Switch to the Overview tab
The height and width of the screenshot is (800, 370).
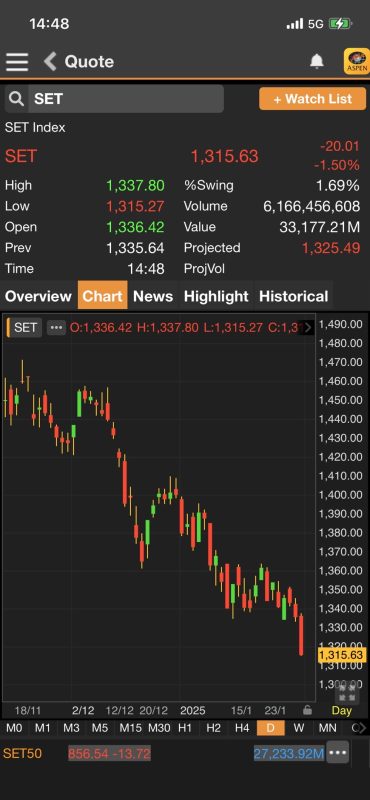(x=38, y=296)
